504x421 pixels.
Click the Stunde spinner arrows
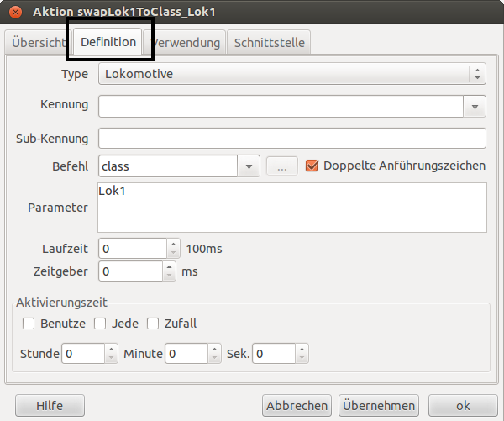tap(112, 354)
